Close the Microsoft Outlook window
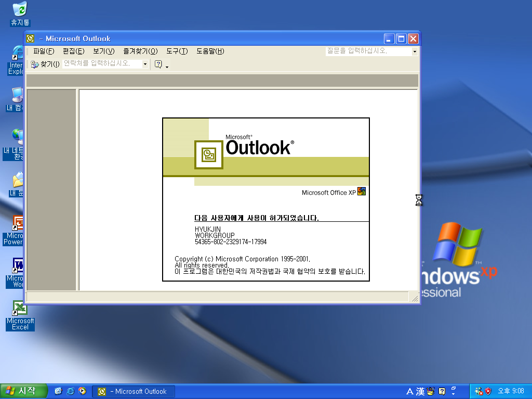The image size is (532, 399). coord(413,38)
